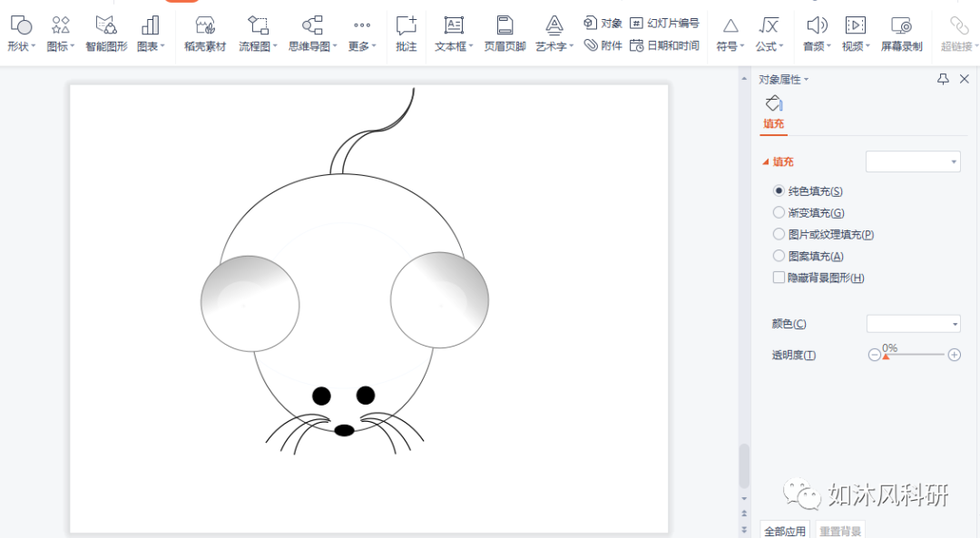Go to next slide double-arrow

744,529
